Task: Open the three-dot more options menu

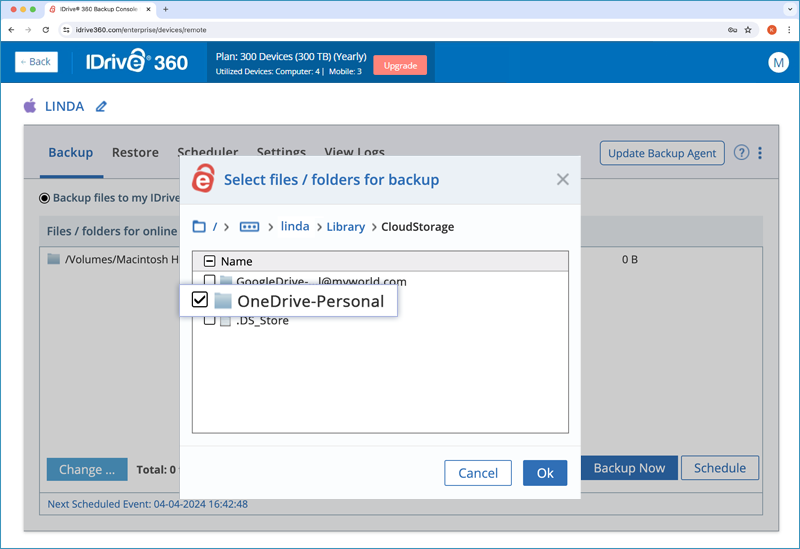Action: click(x=760, y=153)
